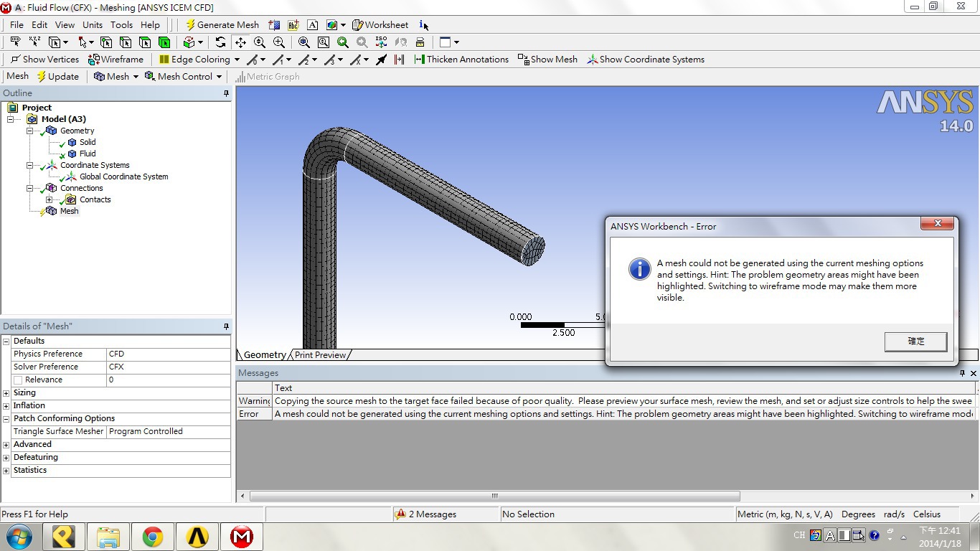Screen dimensions: 980x551
Task: Click the Label tool icon
Action: [15, 42]
